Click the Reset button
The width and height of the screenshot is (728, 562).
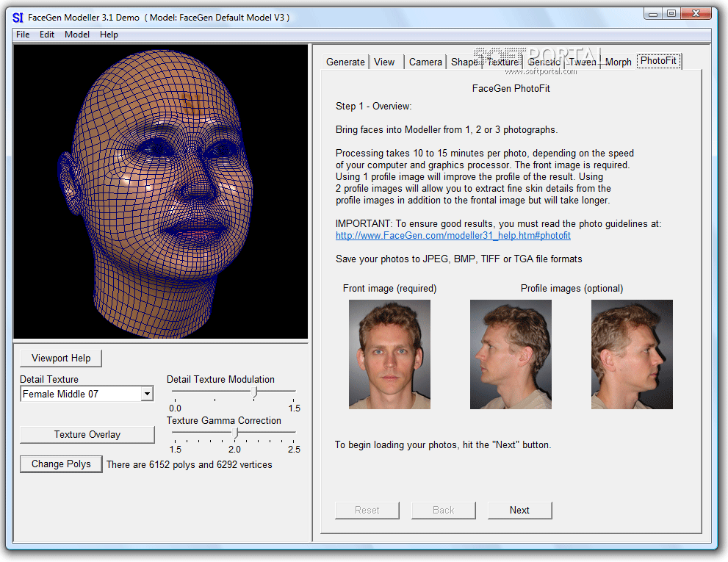coord(367,510)
